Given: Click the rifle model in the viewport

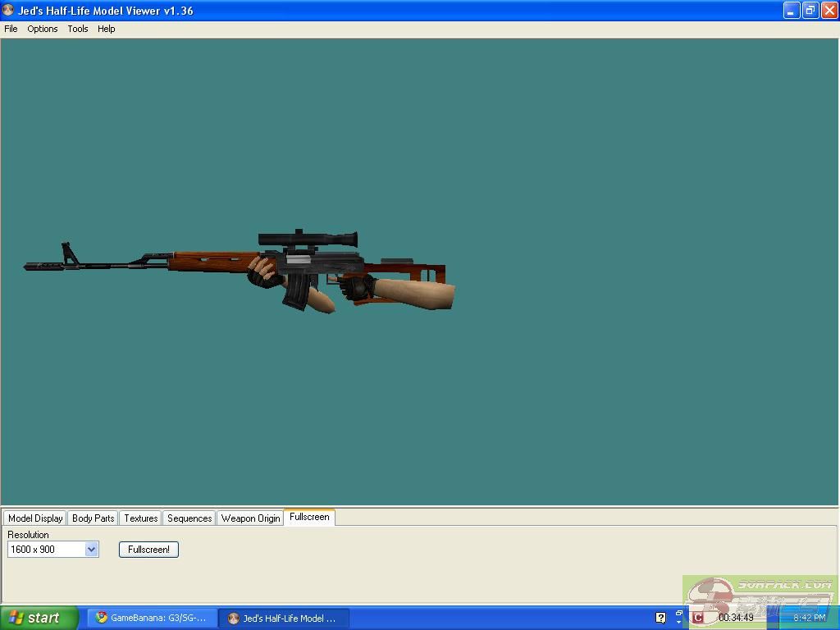Looking at the screenshot, I should (x=239, y=271).
